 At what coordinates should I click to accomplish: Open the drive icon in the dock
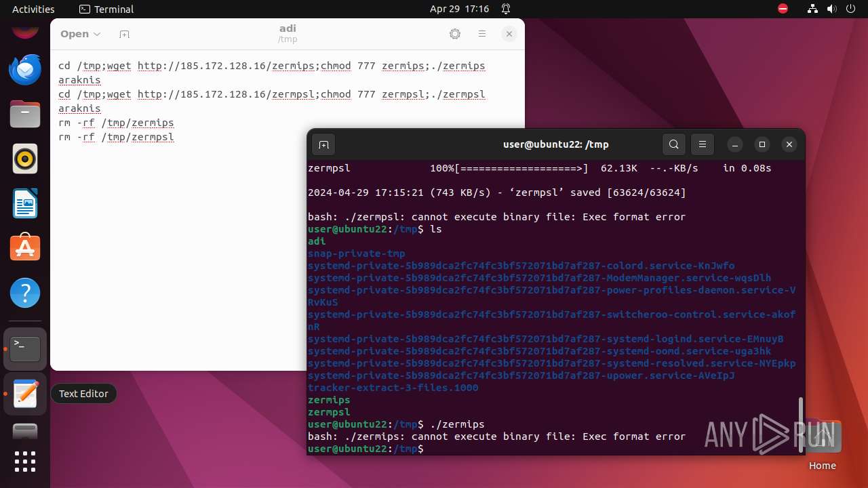pos(25,431)
